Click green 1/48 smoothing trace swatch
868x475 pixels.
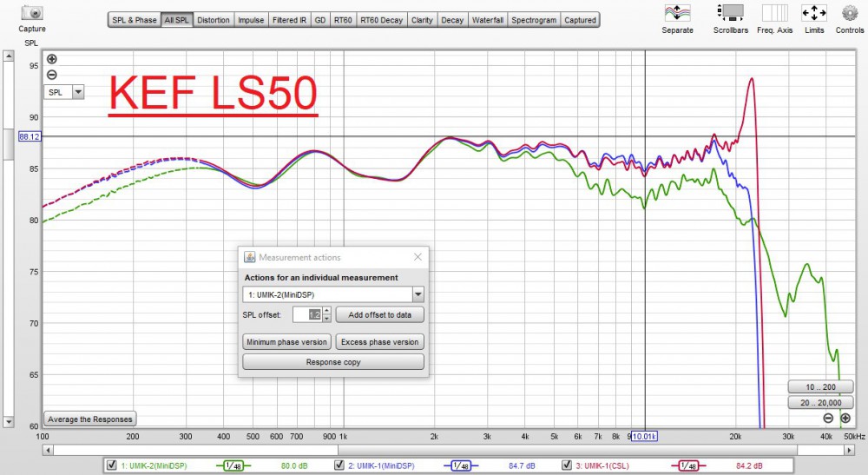coord(233,465)
